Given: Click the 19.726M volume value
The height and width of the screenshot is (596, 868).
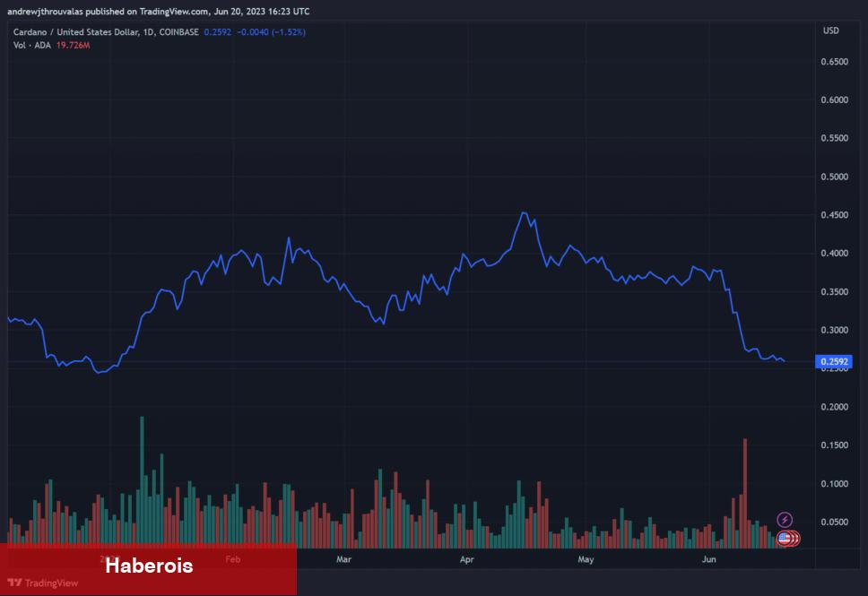Looking at the screenshot, I should coord(73,46).
